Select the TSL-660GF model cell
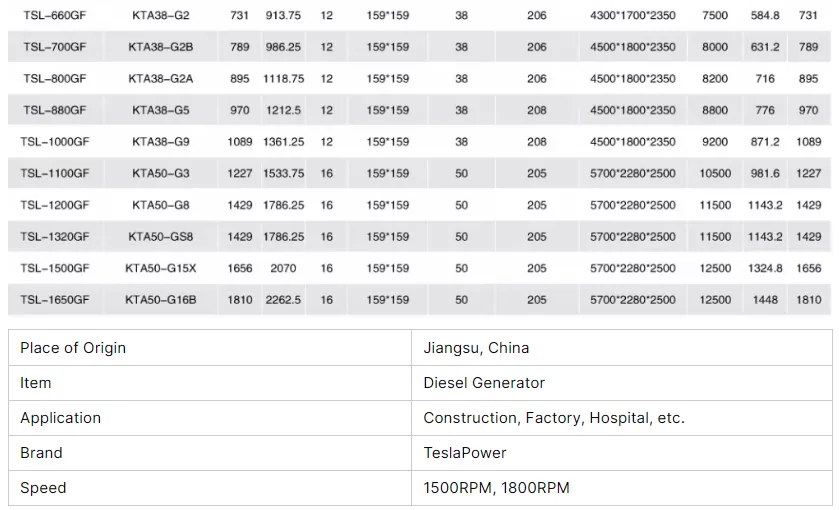Image resolution: width=839 pixels, height=510 pixels. (55, 16)
